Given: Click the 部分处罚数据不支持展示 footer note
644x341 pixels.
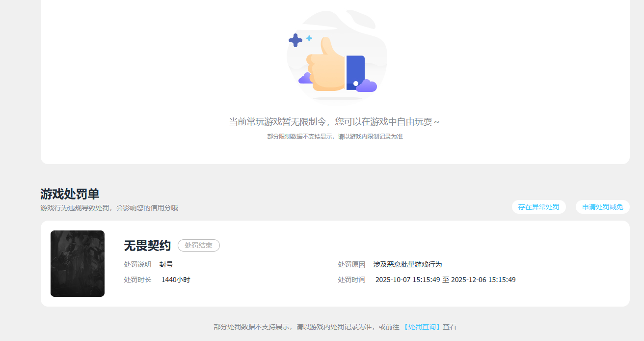Looking at the screenshot, I should [x=335, y=327].
